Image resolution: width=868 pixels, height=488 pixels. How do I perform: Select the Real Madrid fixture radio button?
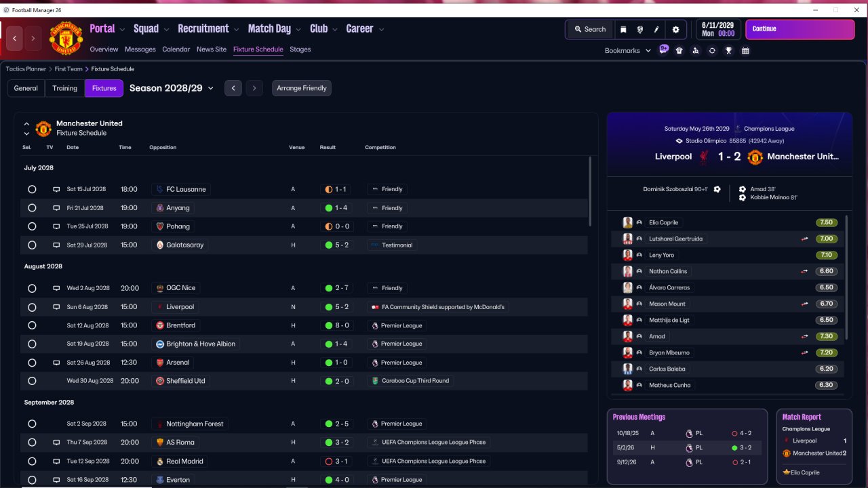click(x=32, y=462)
